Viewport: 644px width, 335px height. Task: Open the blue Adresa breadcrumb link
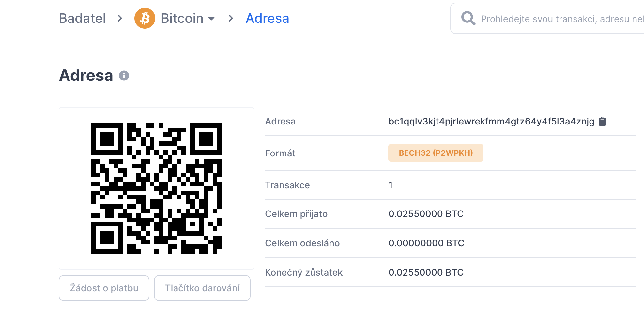point(267,18)
